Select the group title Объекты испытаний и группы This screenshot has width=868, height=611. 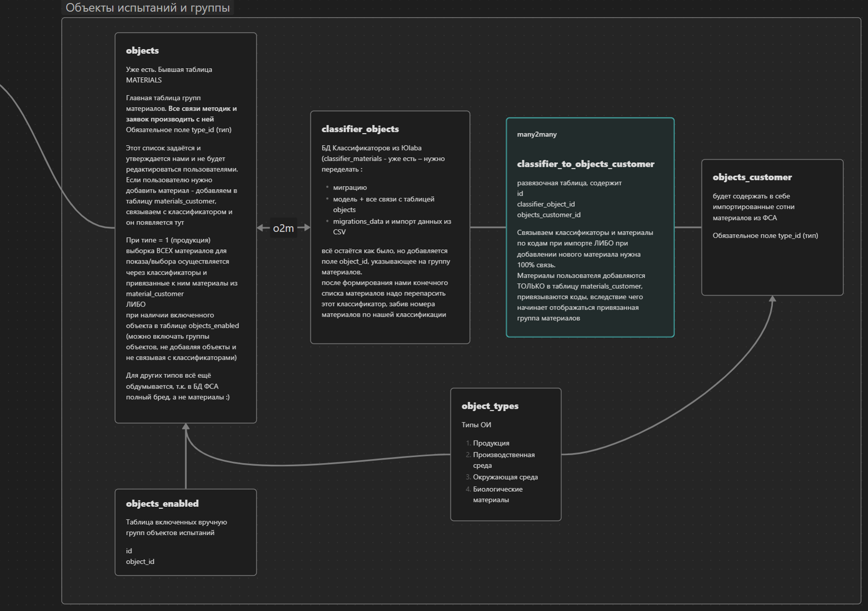click(x=148, y=8)
